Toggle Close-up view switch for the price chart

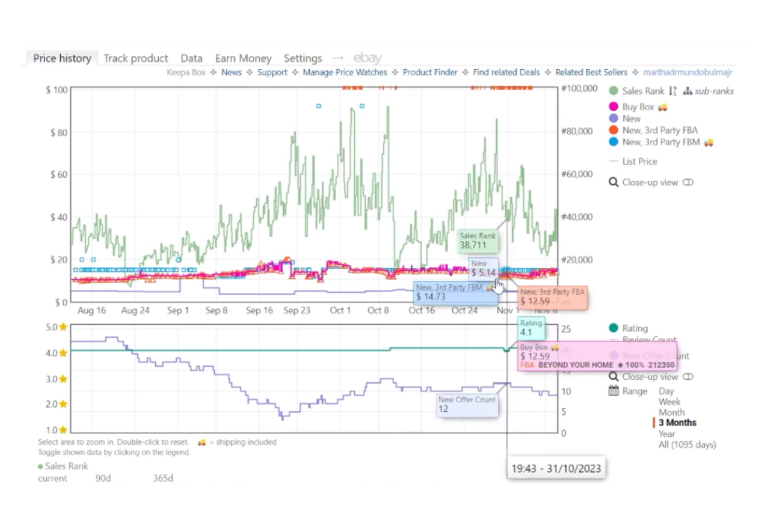pos(688,182)
